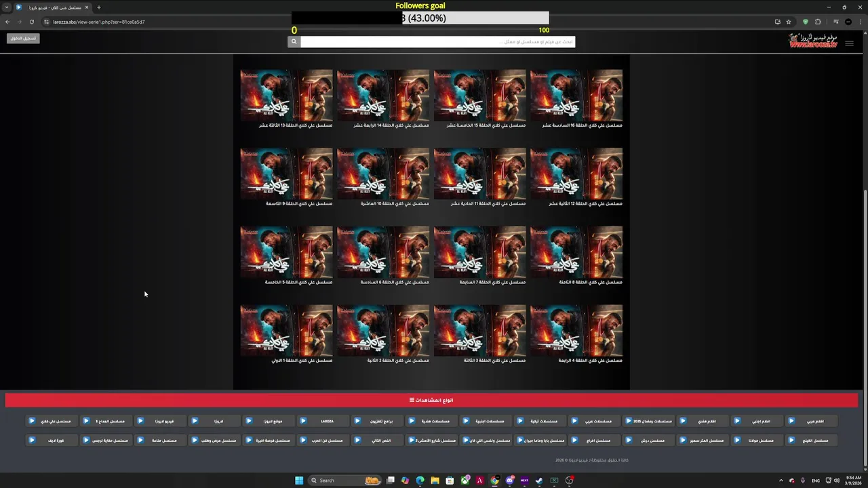This screenshot has width=868, height=488.
Task: Open the افلام اجنبي tag link
Action: click(x=757, y=421)
